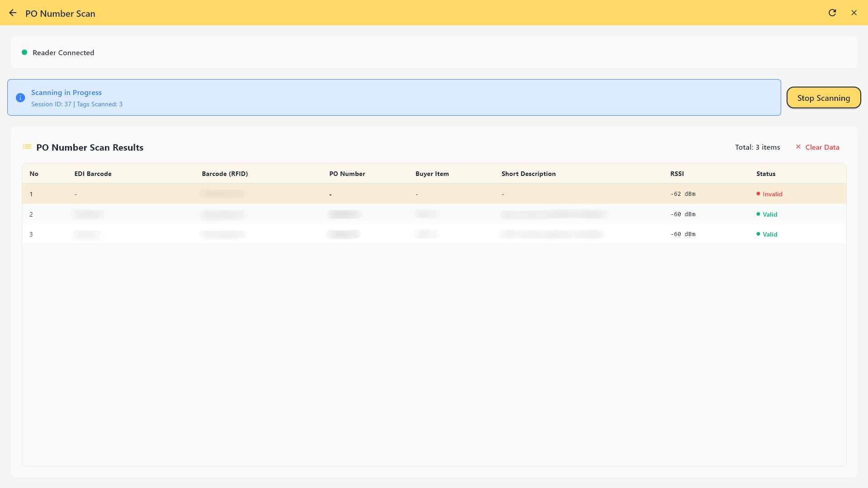Image resolution: width=868 pixels, height=488 pixels.
Task: Click the Buyer Item column header
Action: 432,174
